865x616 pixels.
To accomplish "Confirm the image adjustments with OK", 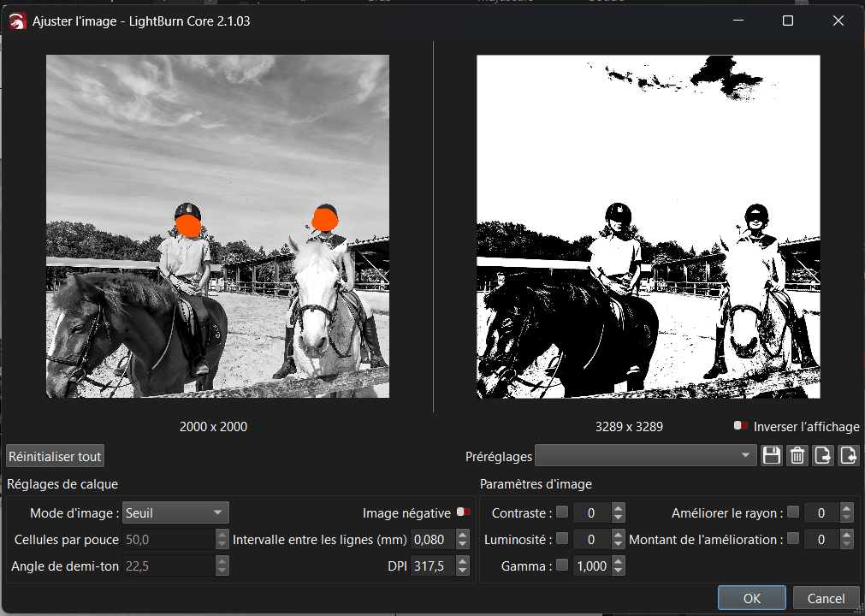I will pos(752,598).
